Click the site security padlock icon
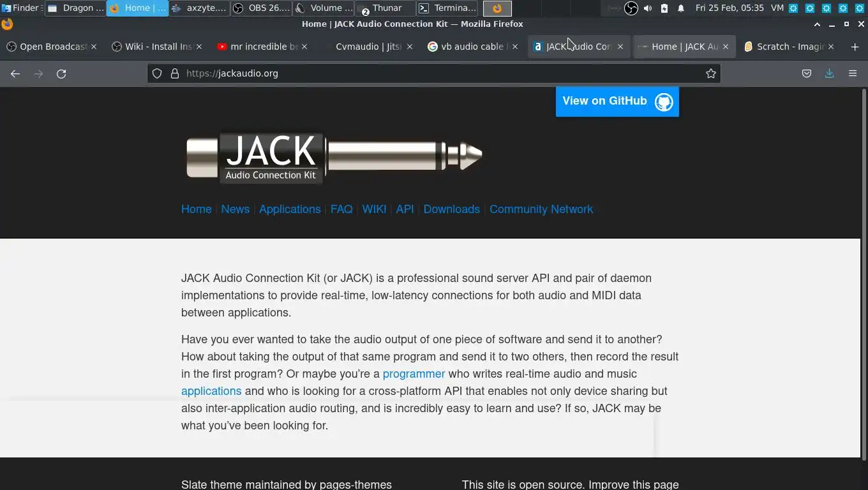The image size is (868, 490). pyautogui.click(x=175, y=73)
